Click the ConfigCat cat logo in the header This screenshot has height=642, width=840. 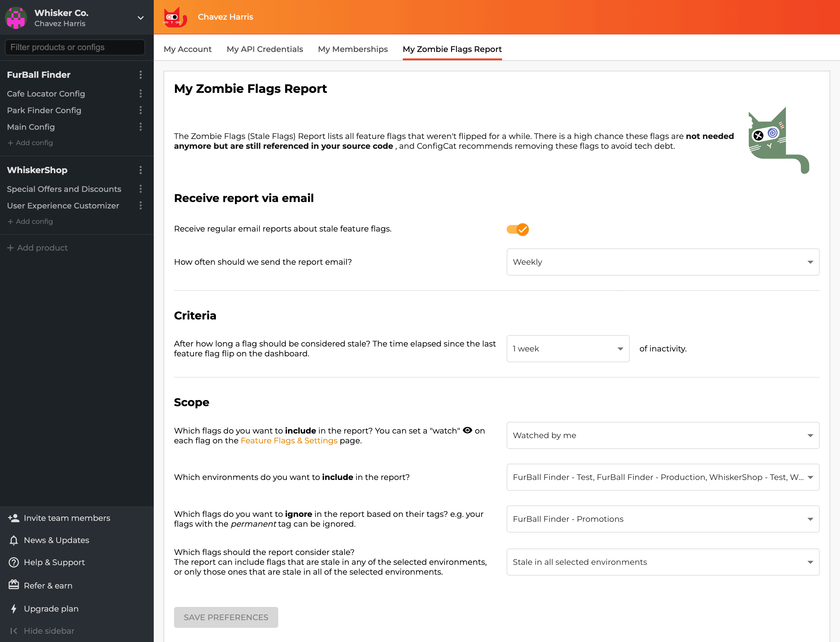(x=175, y=17)
